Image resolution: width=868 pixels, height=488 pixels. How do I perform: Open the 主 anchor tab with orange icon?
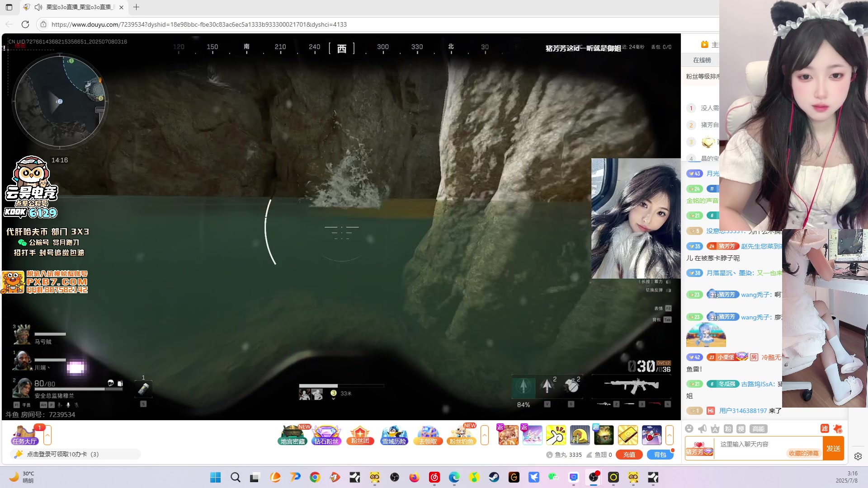click(x=709, y=44)
